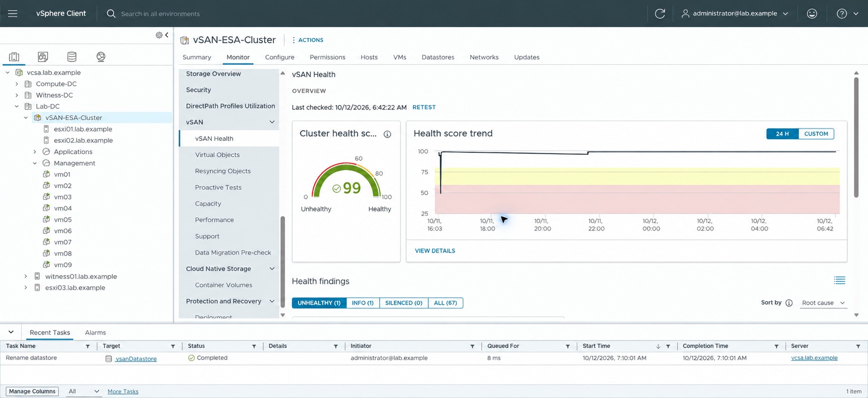Search in all environments field
This screenshot has width=868, height=398.
[x=160, y=14]
